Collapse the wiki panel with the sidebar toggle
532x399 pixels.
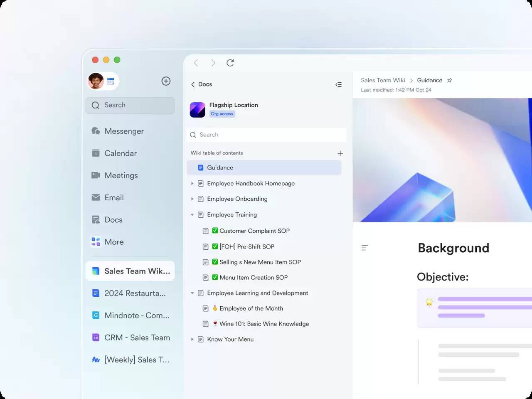tap(338, 84)
